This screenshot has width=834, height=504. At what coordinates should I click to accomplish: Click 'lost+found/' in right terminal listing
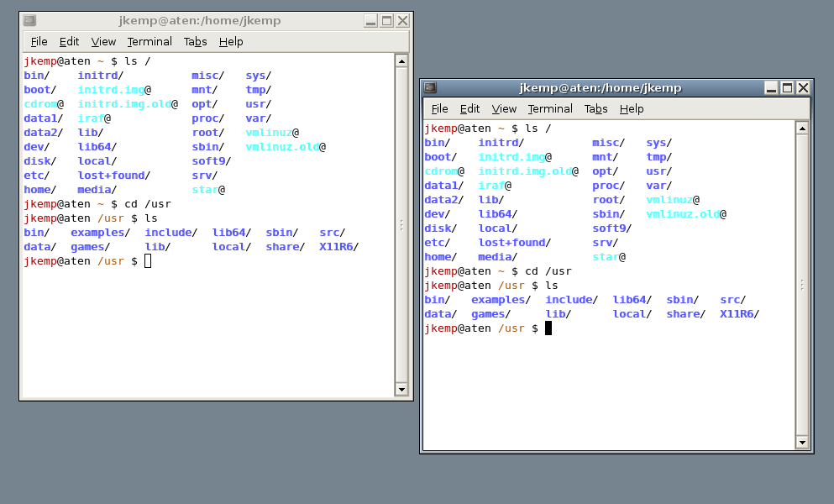coord(515,243)
